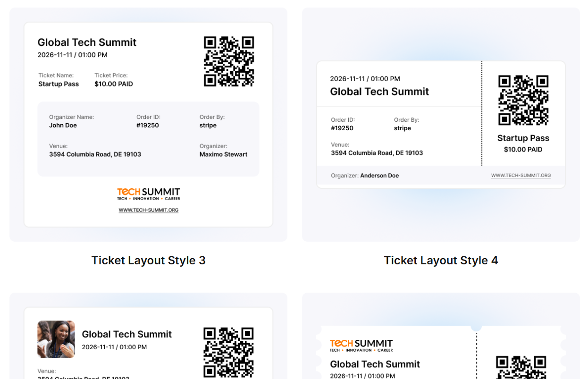Screen dimensions: 588x379
Task: Click Global Tech Summit title on Style 4 ticket
Action: click(x=379, y=92)
